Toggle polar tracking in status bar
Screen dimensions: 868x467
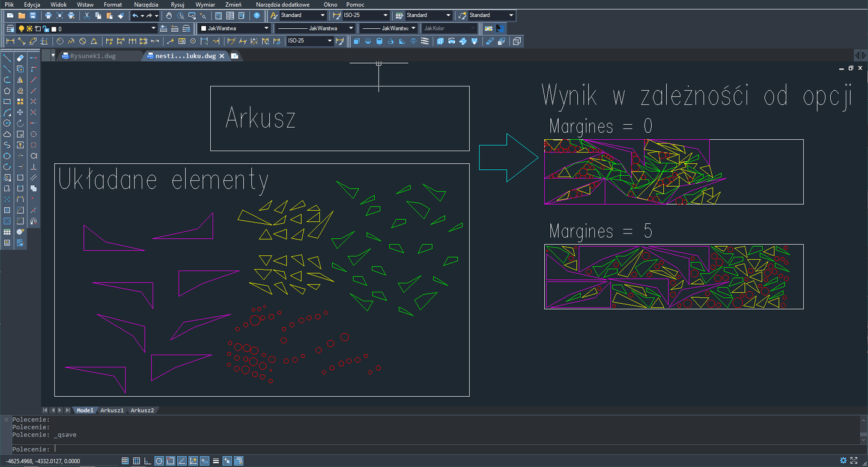(159, 461)
